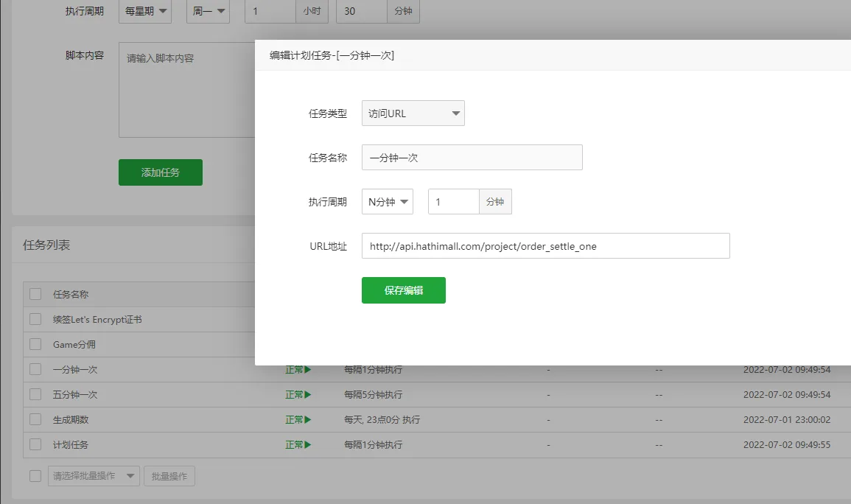Check the box for 生成期数 task
851x504 pixels.
(35, 419)
